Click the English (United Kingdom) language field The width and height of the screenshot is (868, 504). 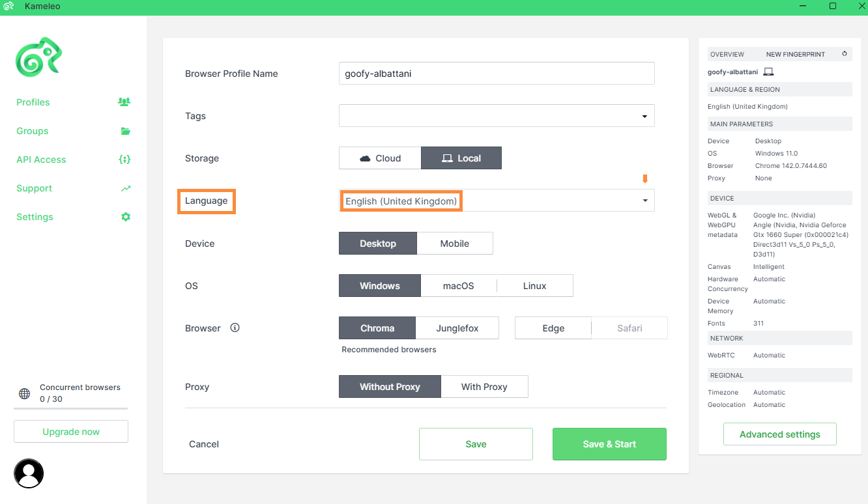click(x=497, y=201)
